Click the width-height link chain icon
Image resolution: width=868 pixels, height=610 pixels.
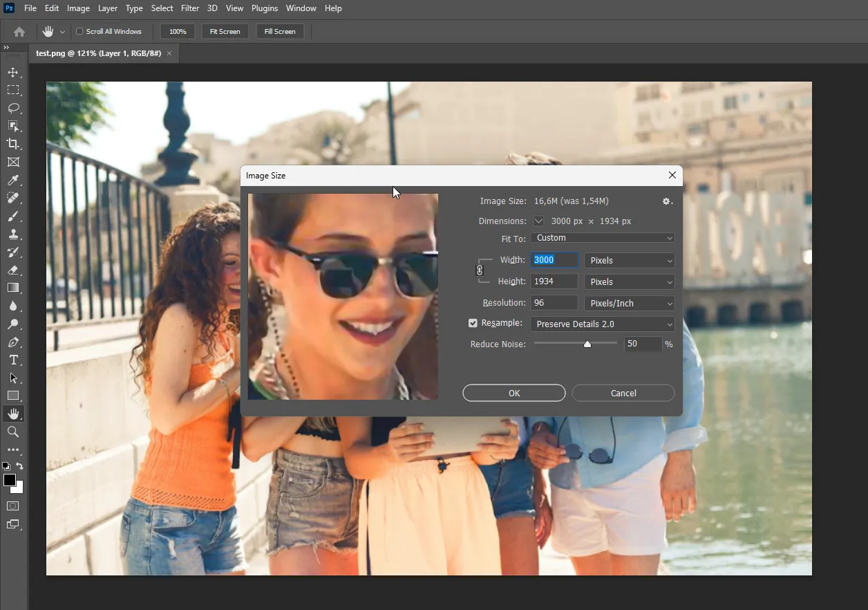tap(480, 270)
